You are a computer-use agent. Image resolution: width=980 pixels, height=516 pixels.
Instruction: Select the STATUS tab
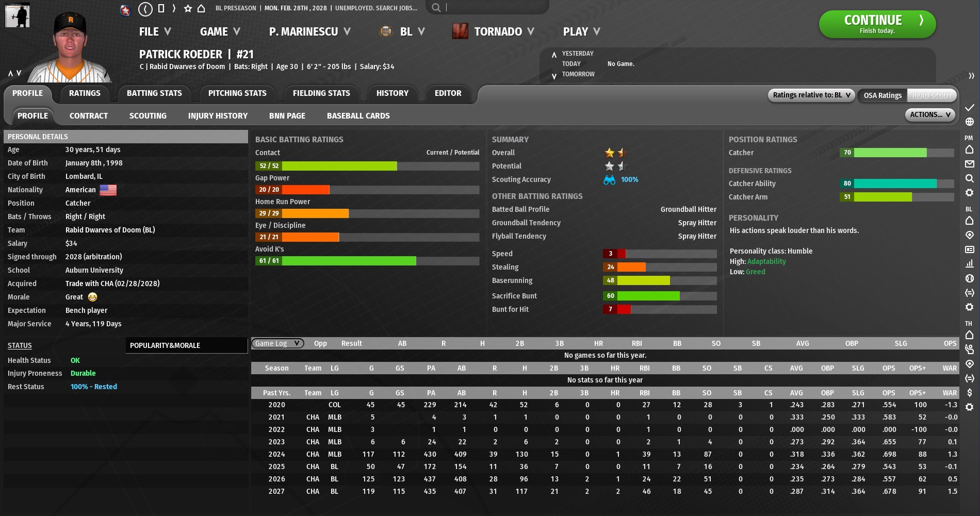[20, 345]
